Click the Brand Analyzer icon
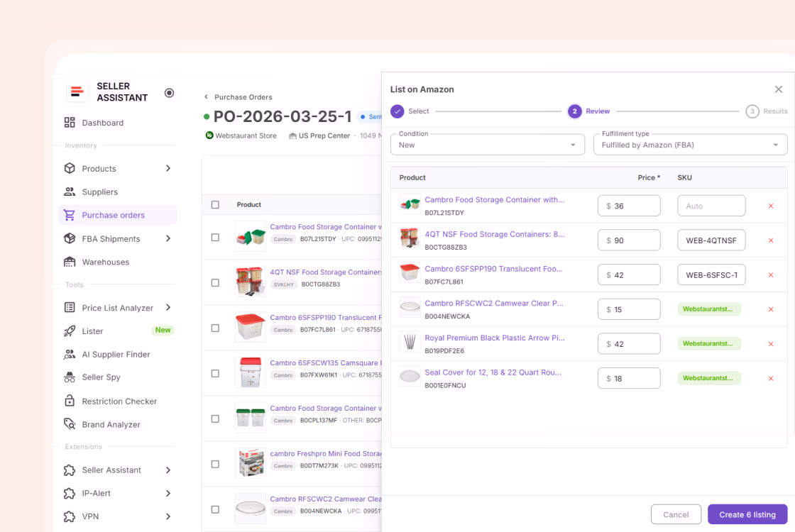This screenshot has width=795, height=532. [70, 424]
